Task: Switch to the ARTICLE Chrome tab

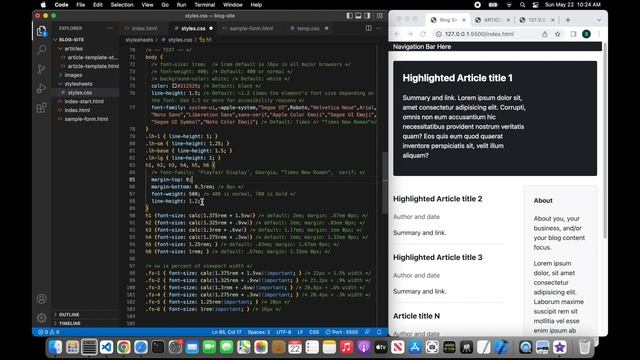Action: tap(492, 20)
